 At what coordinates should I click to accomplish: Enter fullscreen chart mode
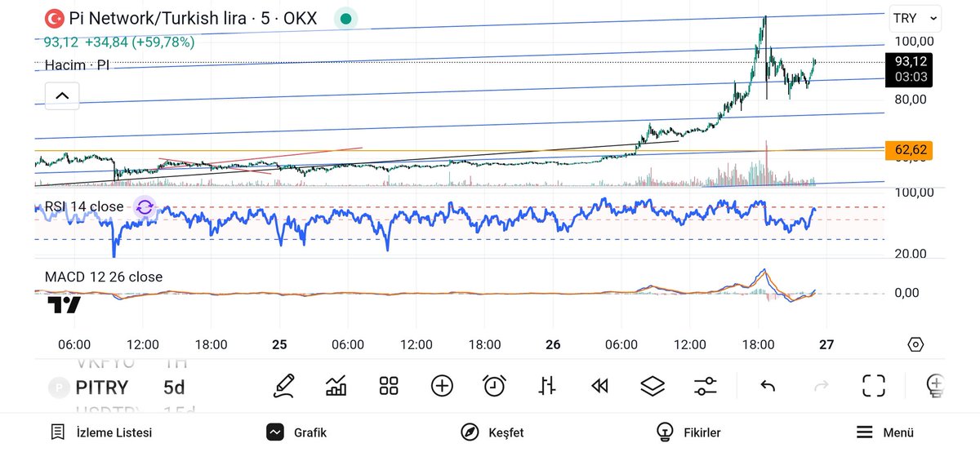click(x=874, y=385)
